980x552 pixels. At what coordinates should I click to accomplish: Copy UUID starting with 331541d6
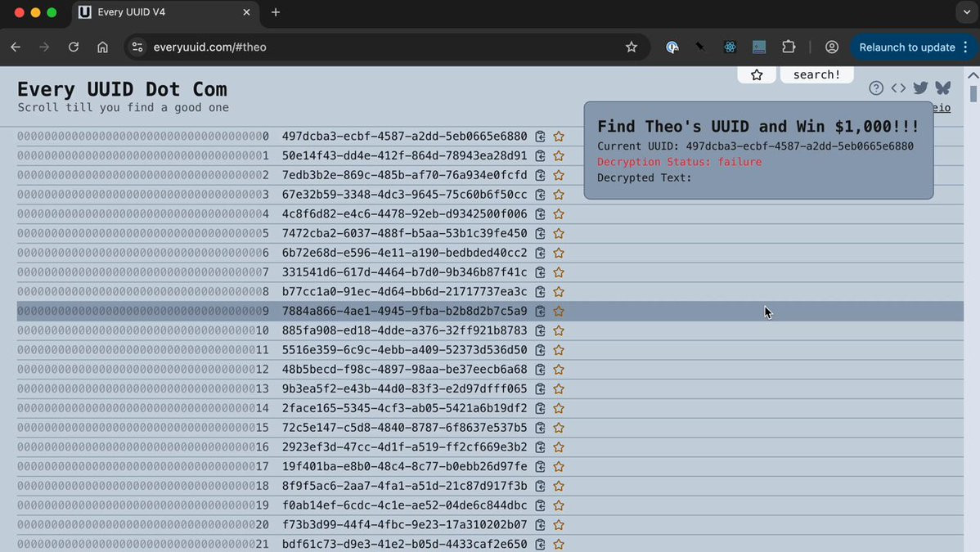coord(540,272)
